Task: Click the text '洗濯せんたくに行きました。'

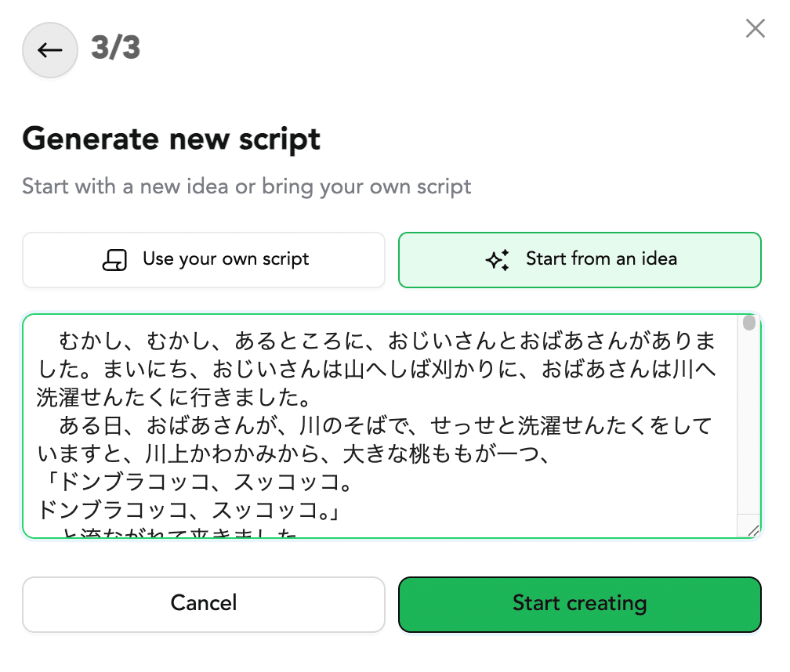Action: click(174, 398)
